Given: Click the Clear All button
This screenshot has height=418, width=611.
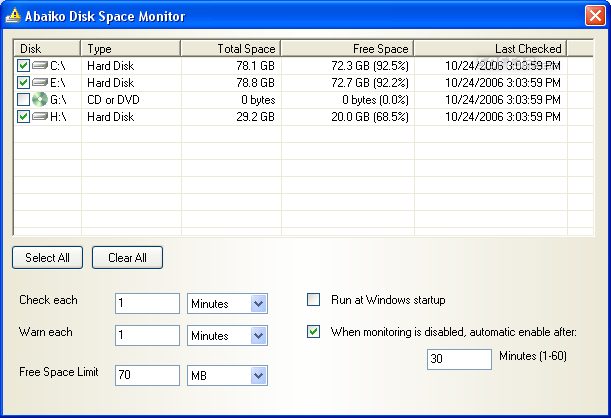Looking at the screenshot, I should tap(127, 258).
